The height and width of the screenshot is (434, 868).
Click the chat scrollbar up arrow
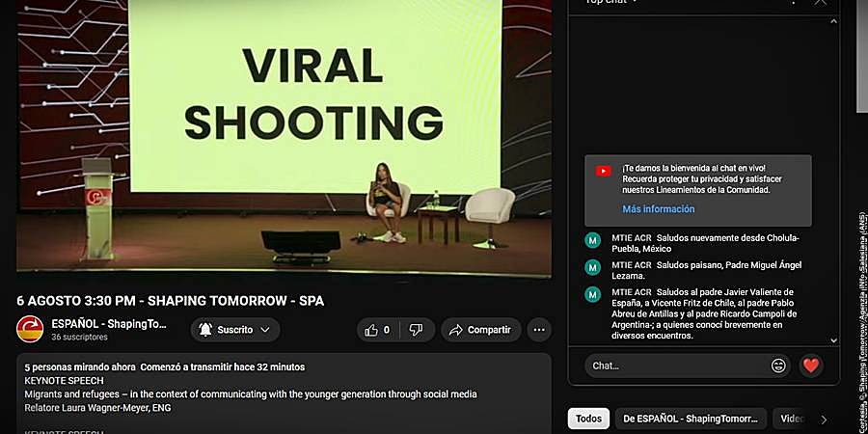(833, 21)
